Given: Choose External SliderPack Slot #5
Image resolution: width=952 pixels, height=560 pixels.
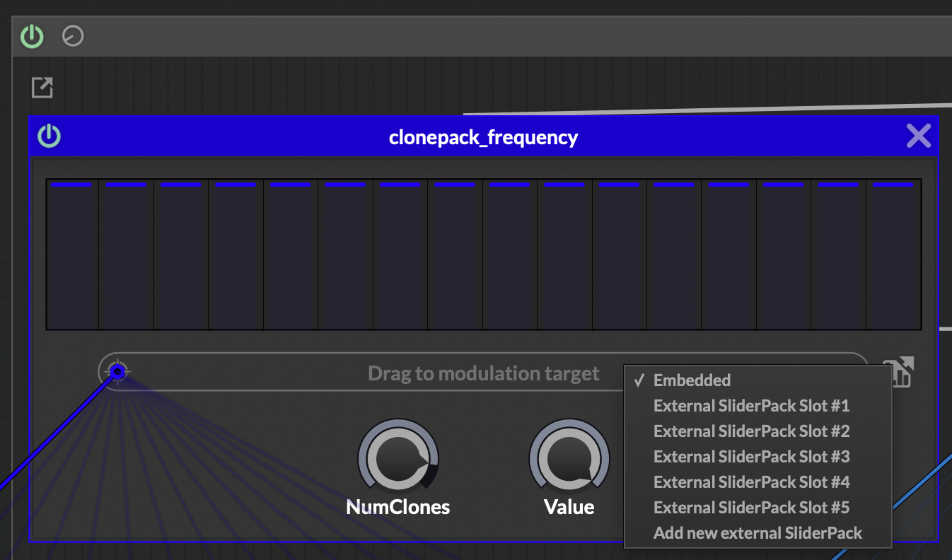Looking at the screenshot, I should click(x=758, y=508).
